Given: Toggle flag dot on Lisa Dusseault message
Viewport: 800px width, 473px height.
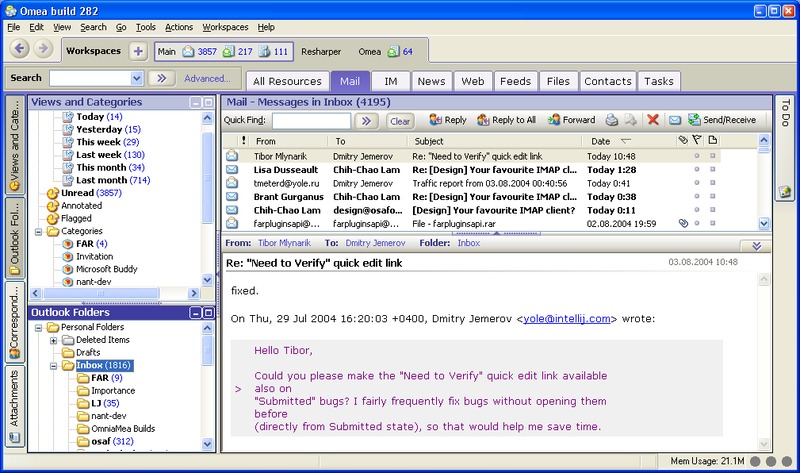Looking at the screenshot, I should click(697, 169).
